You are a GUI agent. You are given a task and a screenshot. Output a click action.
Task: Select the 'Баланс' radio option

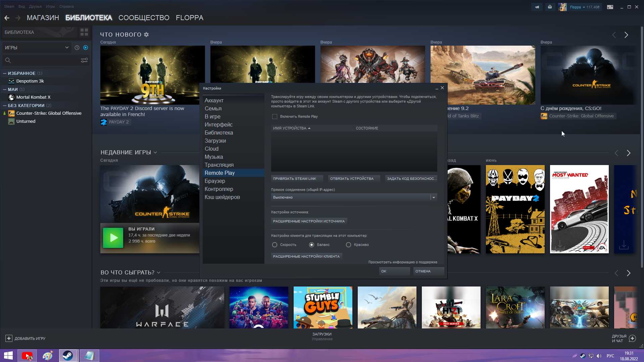click(x=311, y=245)
